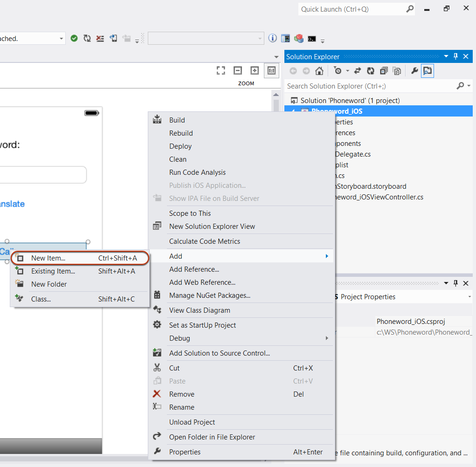Toggle the designer 1:1 actual size zoom button

click(271, 70)
